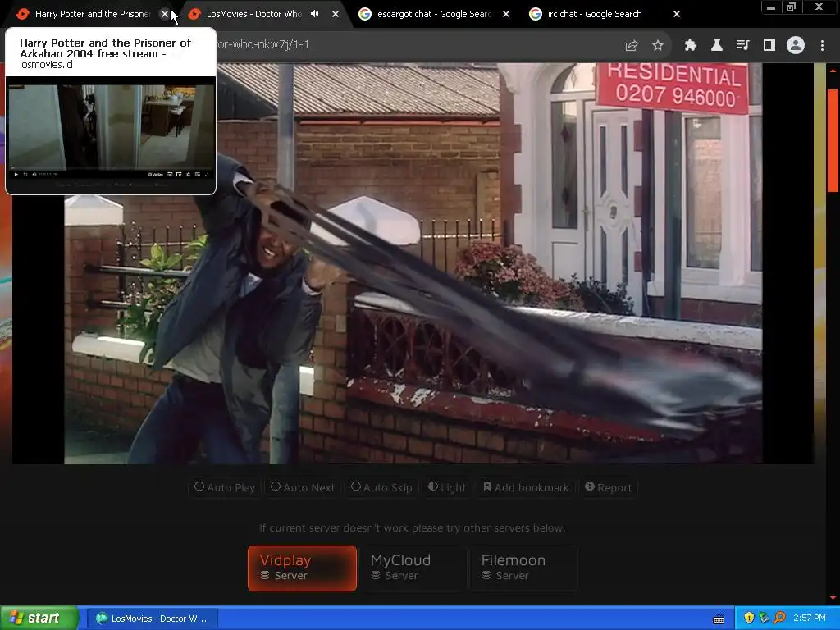840x630 pixels.
Task: Toggle the Light mode option
Action: coord(447,487)
